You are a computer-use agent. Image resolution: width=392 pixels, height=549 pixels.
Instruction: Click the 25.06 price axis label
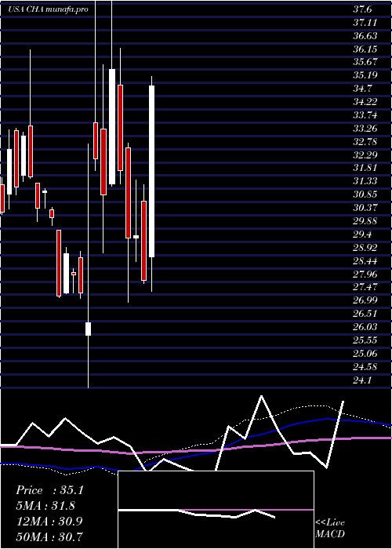pyautogui.click(x=365, y=354)
